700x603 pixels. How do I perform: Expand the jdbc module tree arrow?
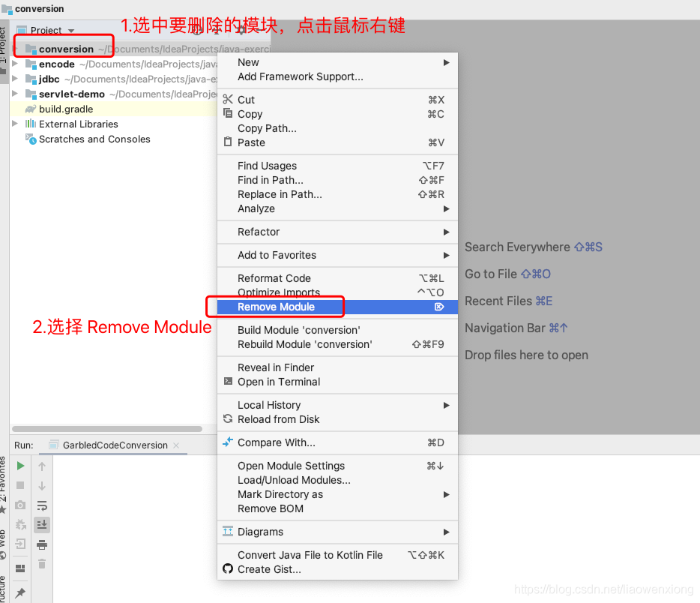[x=15, y=78]
